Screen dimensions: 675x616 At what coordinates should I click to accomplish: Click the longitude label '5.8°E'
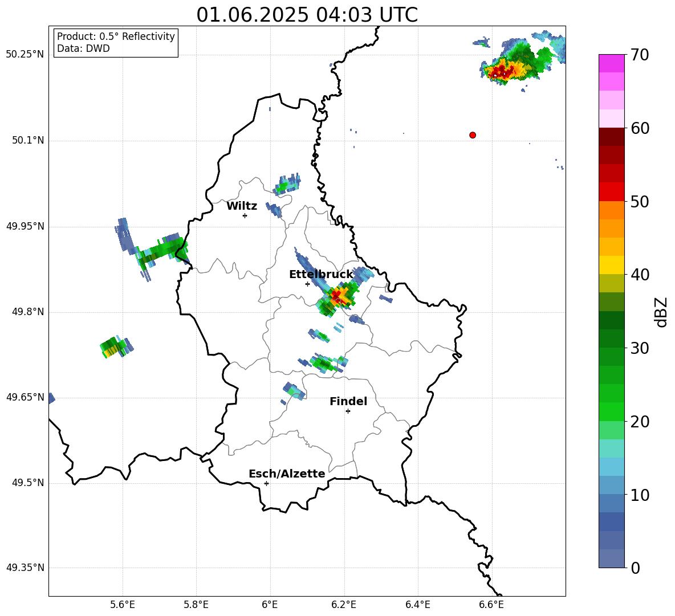[196, 605]
